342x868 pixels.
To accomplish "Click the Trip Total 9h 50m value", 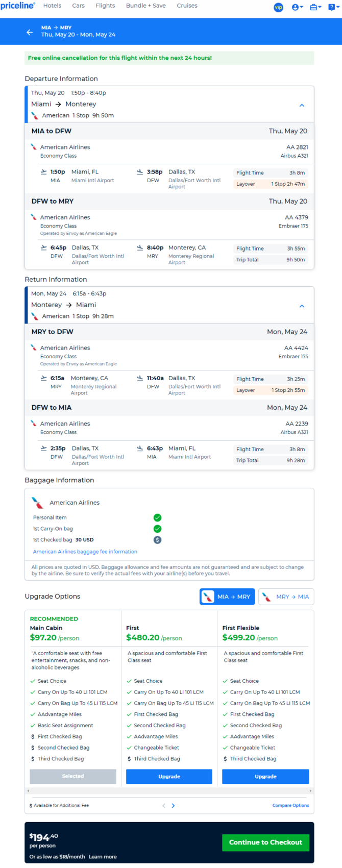I will coord(296,260).
